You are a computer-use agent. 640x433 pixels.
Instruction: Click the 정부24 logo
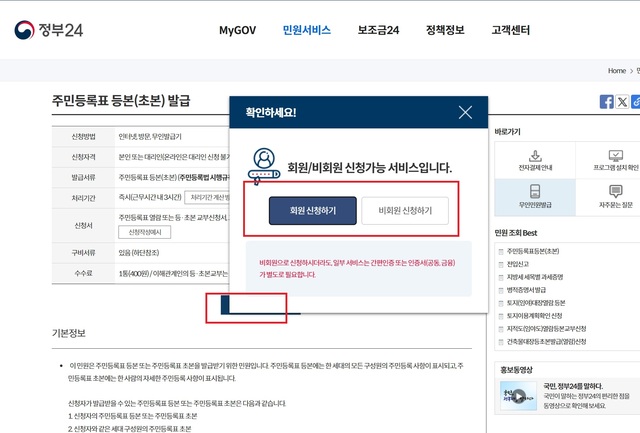pyautogui.click(x=49, y=30)
